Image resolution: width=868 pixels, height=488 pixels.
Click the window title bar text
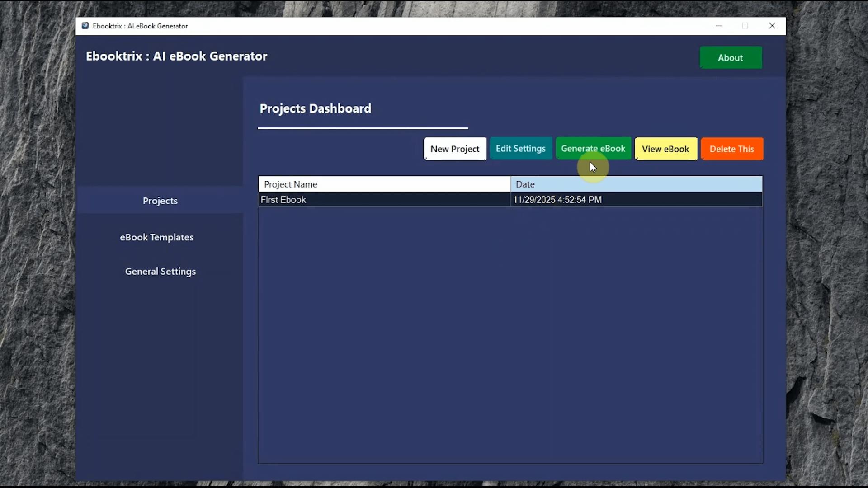pyautogui.click(x=140, y=26)
